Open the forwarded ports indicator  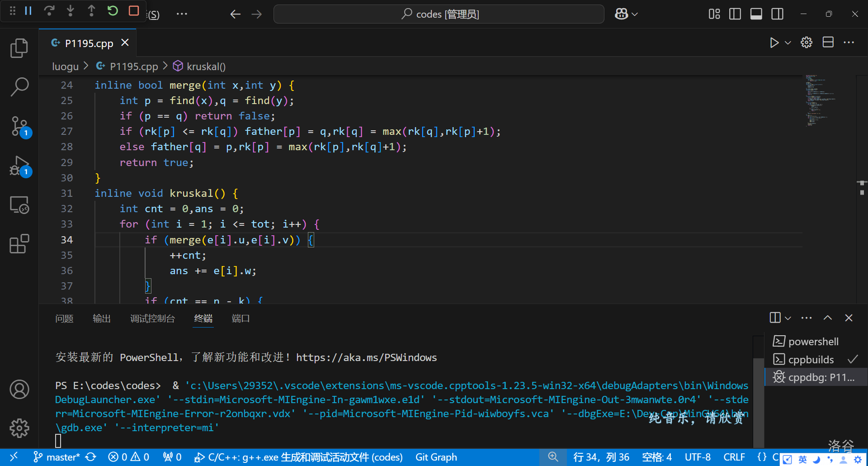[x=172, y=457]
